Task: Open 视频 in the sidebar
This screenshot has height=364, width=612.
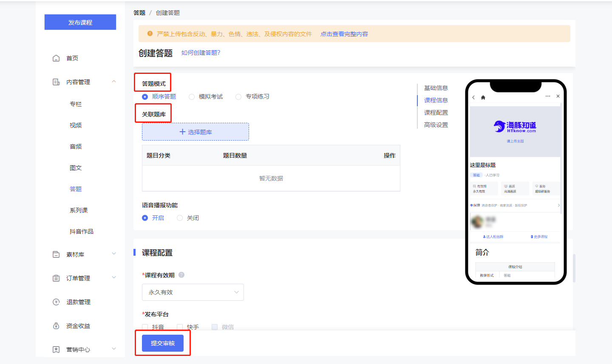Action: pyautogui.click(x=76, y=125)
